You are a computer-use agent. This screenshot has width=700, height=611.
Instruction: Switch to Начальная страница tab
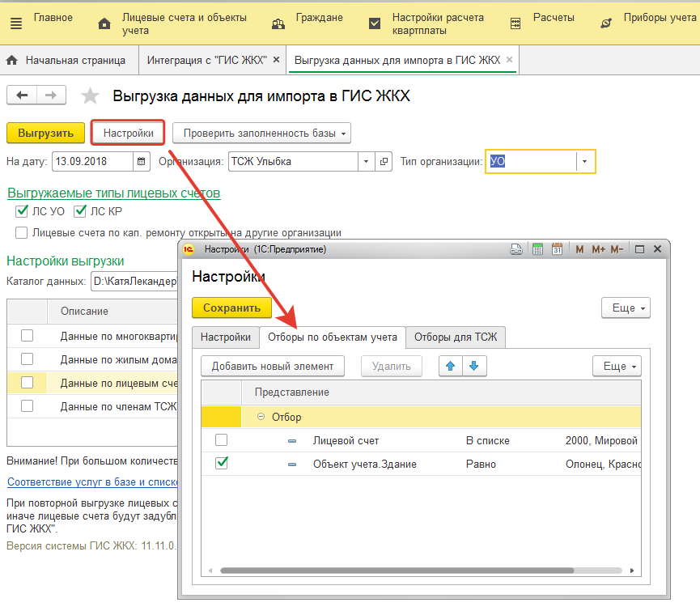[69, 60]
